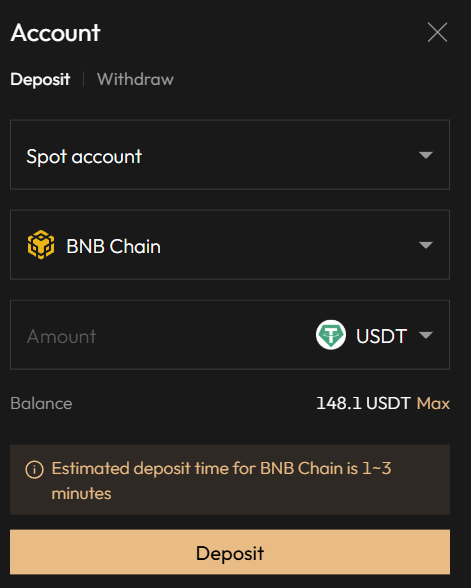Expand the chain list via the BNB Chain arrow
The height and width of the screenshot is (588, 471).
[426, 245]
